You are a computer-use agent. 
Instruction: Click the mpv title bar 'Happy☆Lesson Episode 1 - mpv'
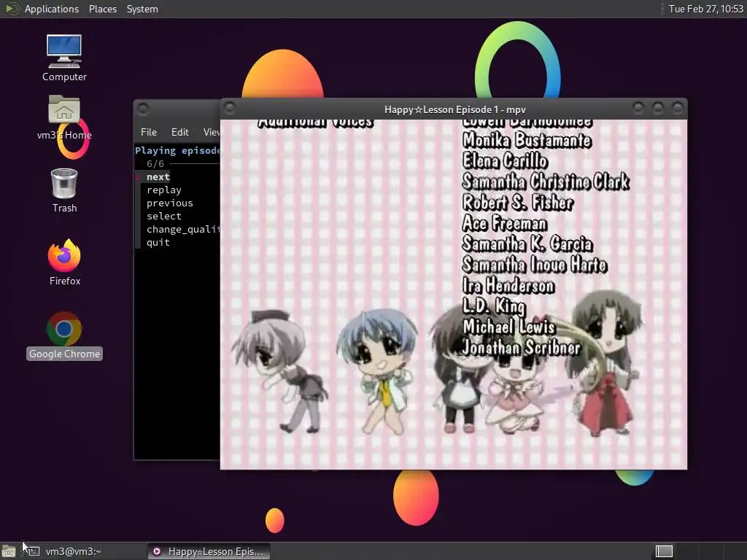[x=455, y=109]
